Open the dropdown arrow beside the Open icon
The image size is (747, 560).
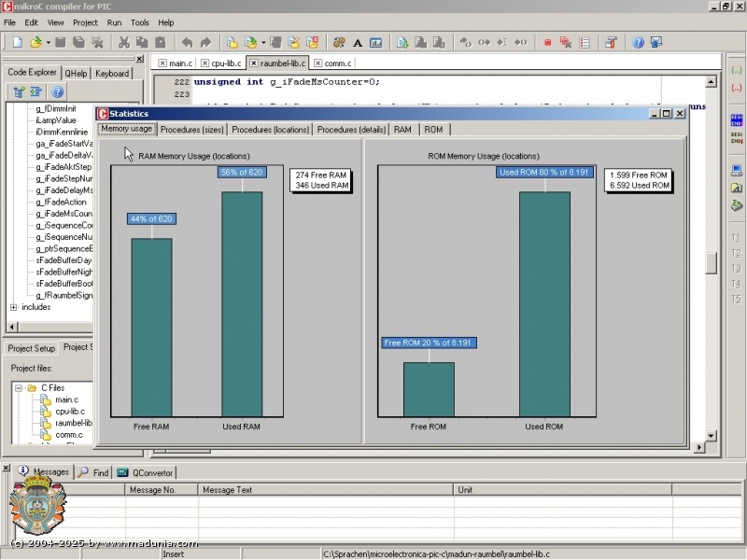49,43
